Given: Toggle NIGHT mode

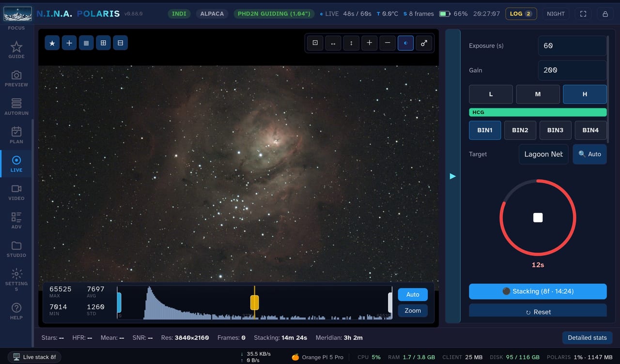Looking at the screenshot, I should pyautogui.click(x=556, y=14).
